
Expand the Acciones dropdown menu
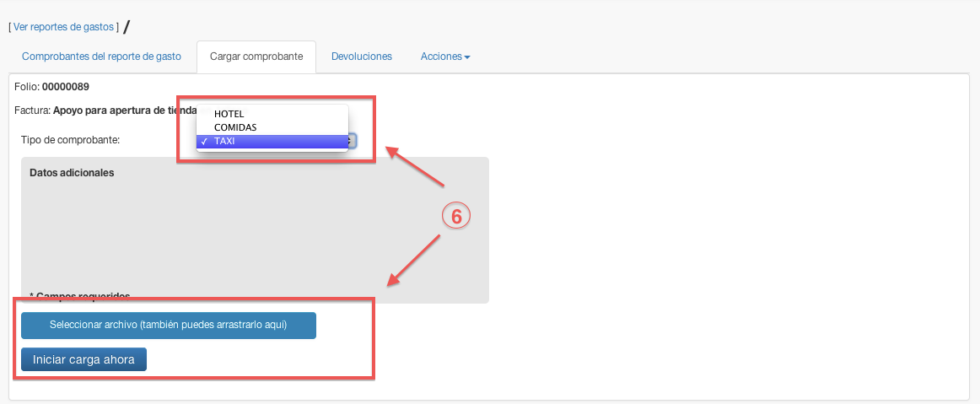pyautogui.click(x=445, y=57)
